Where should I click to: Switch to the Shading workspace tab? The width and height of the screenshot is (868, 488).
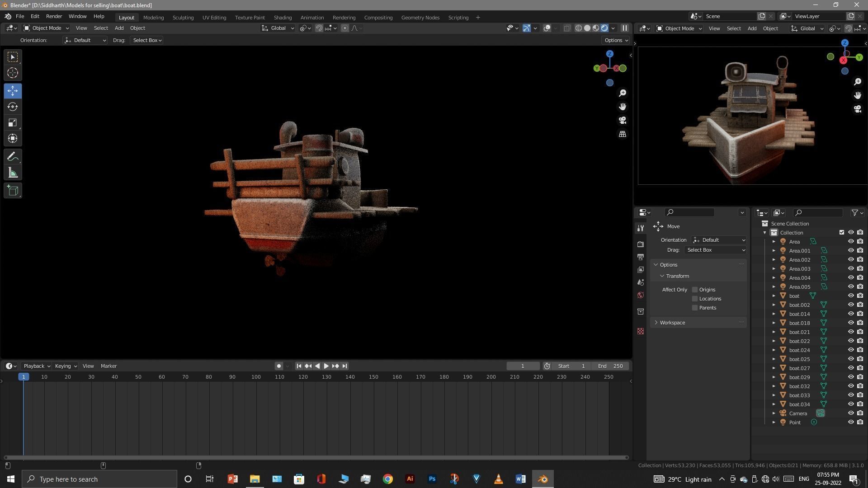click(283, 17)
